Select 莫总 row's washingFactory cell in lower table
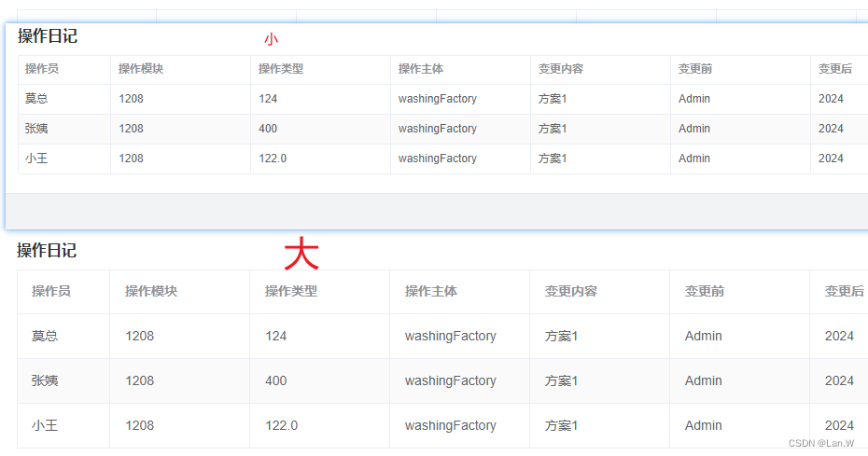The height and width of the screenshot is (456, 868). [450, 336]
